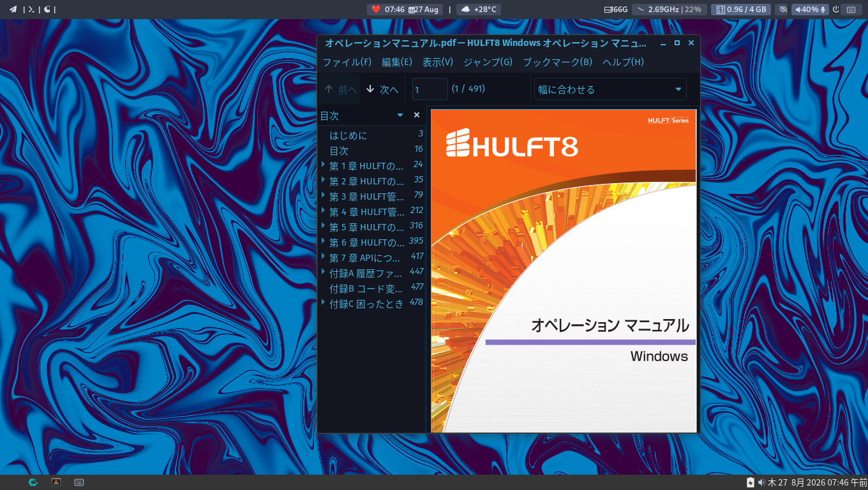Viewport: 868px width, 490px height.
Task: Close the PDF viewer window
Action: (691, 43)
